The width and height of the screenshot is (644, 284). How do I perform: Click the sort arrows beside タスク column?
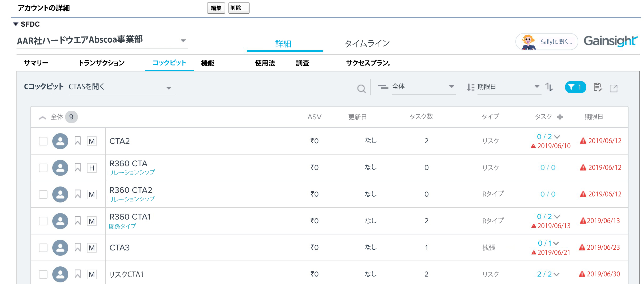(560, 117)
